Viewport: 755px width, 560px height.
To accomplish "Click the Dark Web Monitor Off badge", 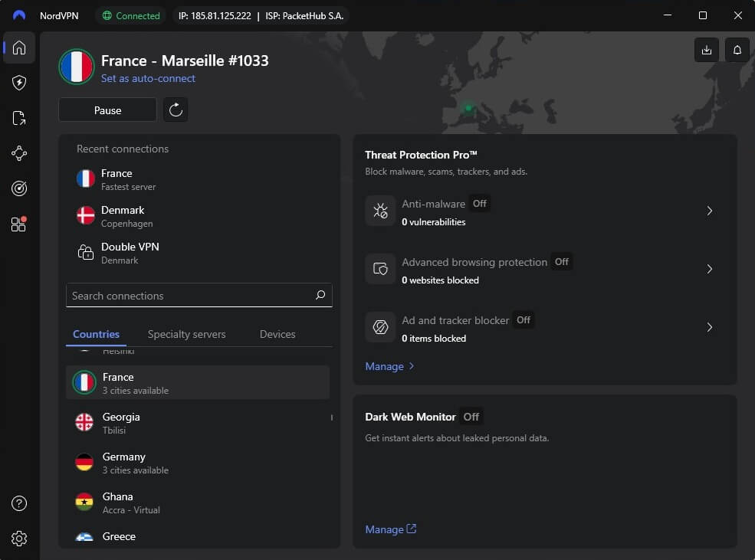I will coord(471,417).
